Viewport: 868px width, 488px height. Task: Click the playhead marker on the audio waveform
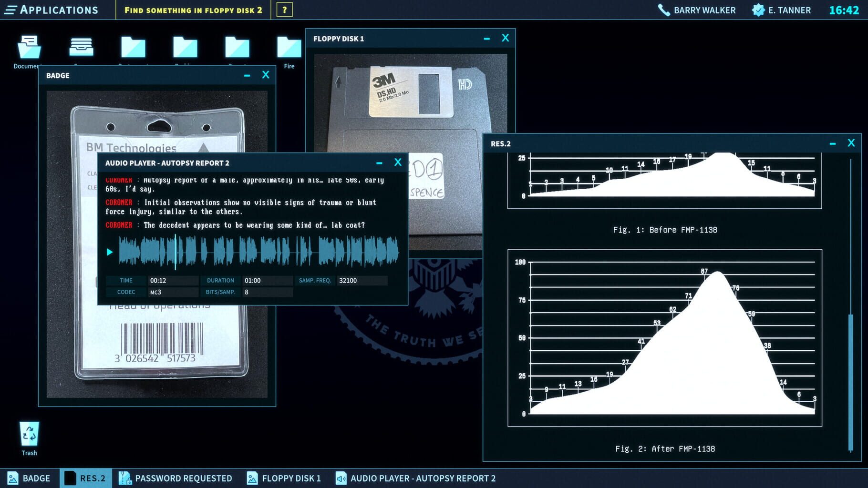click(176, 252)
